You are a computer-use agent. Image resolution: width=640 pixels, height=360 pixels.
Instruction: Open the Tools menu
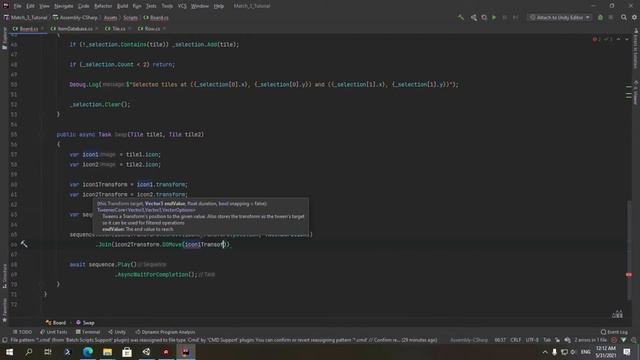pos(167,6)
